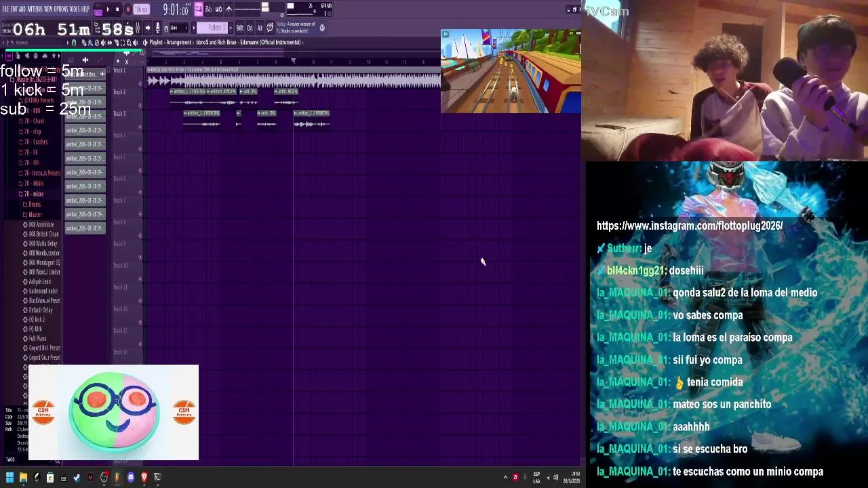Open the OPTIONS menu
Viewport: 868px width, 488px height.
(61, 9)
